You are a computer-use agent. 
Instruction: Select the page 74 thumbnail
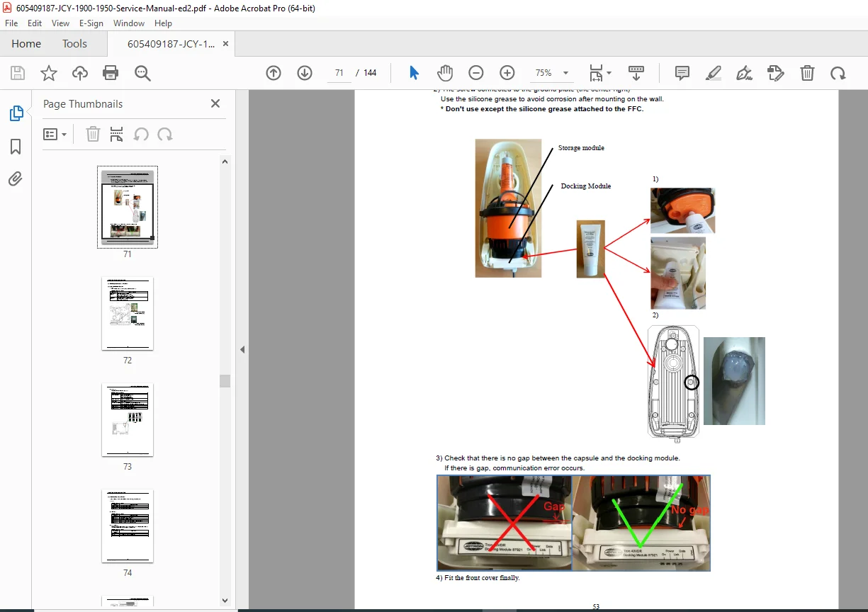click(128, 526)
